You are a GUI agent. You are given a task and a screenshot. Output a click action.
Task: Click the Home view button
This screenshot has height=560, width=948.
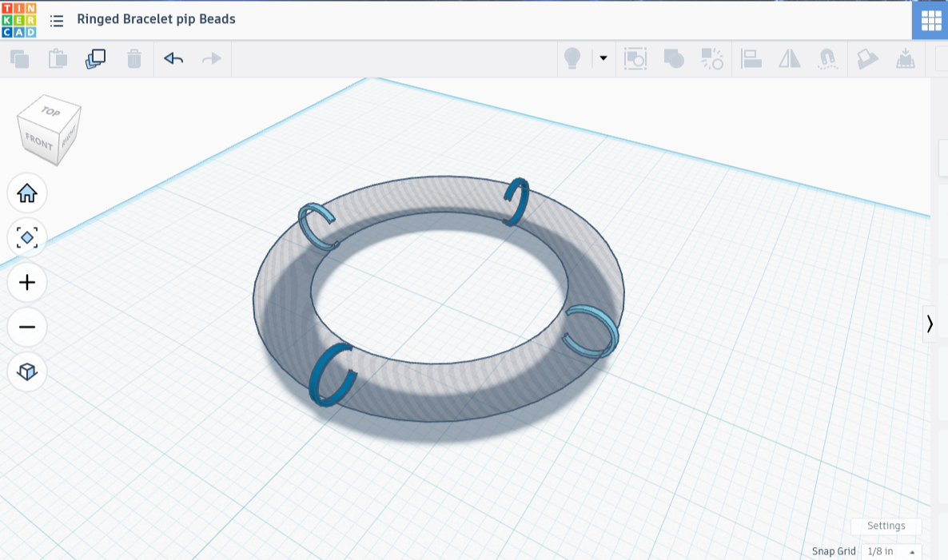pyautogui.click(x=27, y=193)
